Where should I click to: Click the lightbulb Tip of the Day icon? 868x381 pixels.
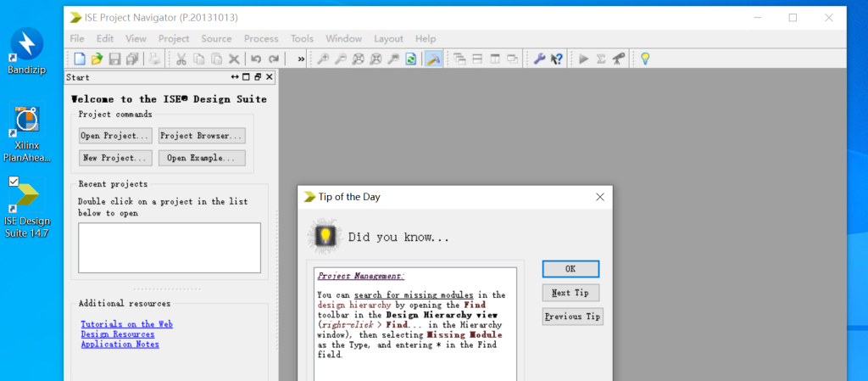pyautogui.click(x=645, y=59)
